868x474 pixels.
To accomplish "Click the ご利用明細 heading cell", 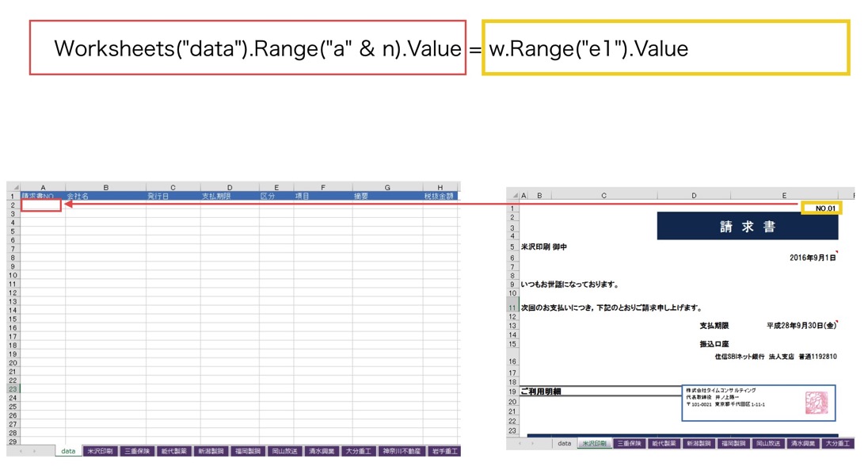I will (x=600, y=392).
